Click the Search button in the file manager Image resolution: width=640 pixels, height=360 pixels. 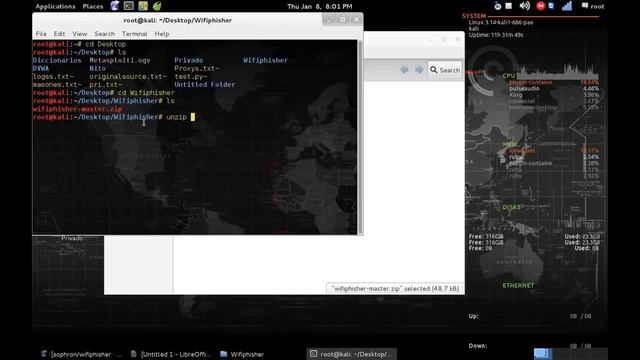click(x=445, y=70)
